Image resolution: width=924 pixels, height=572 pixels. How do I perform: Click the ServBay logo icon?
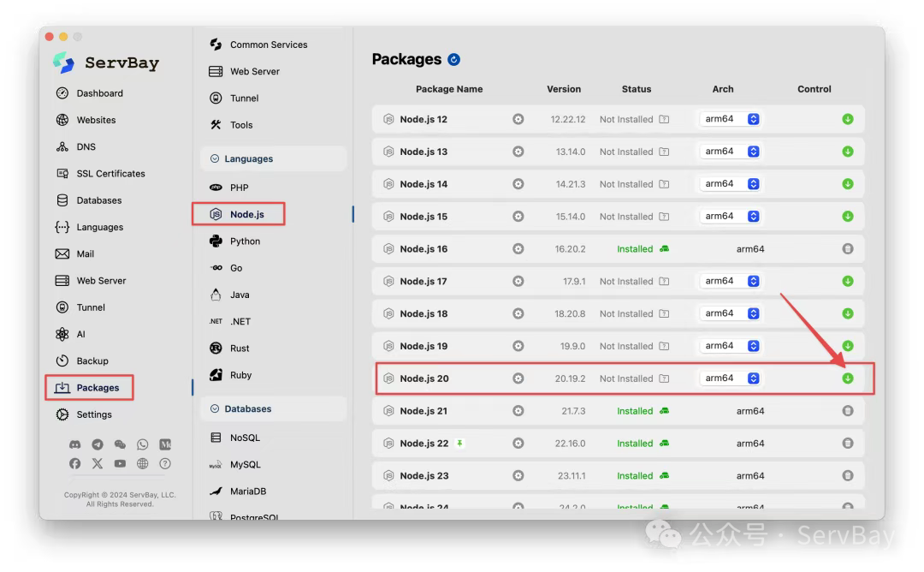pos(63,63)
